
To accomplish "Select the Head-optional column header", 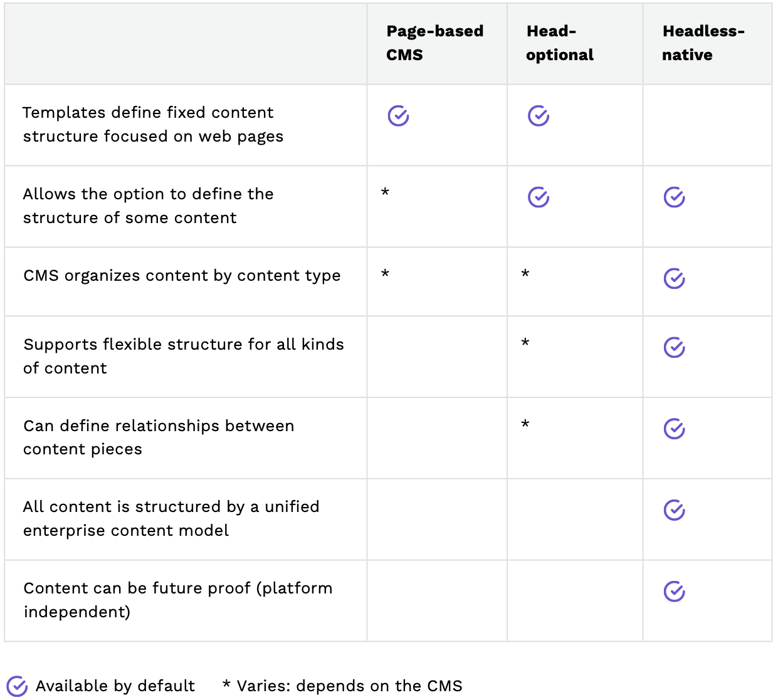I will click(559, 43).
